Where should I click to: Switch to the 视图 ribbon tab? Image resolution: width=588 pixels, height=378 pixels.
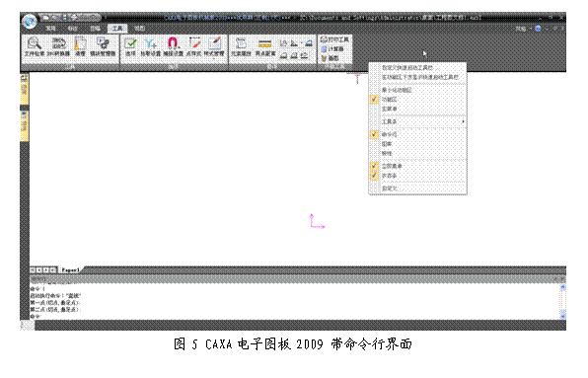coord(139,29)
